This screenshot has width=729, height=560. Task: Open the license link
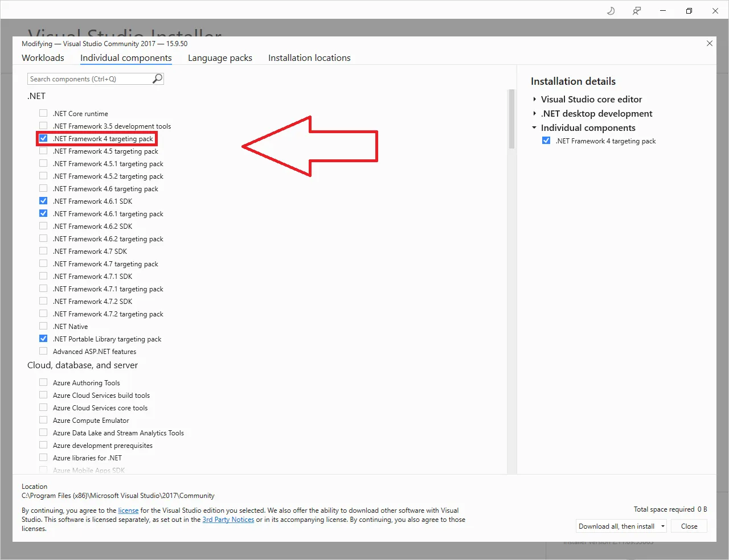(128, 510)
